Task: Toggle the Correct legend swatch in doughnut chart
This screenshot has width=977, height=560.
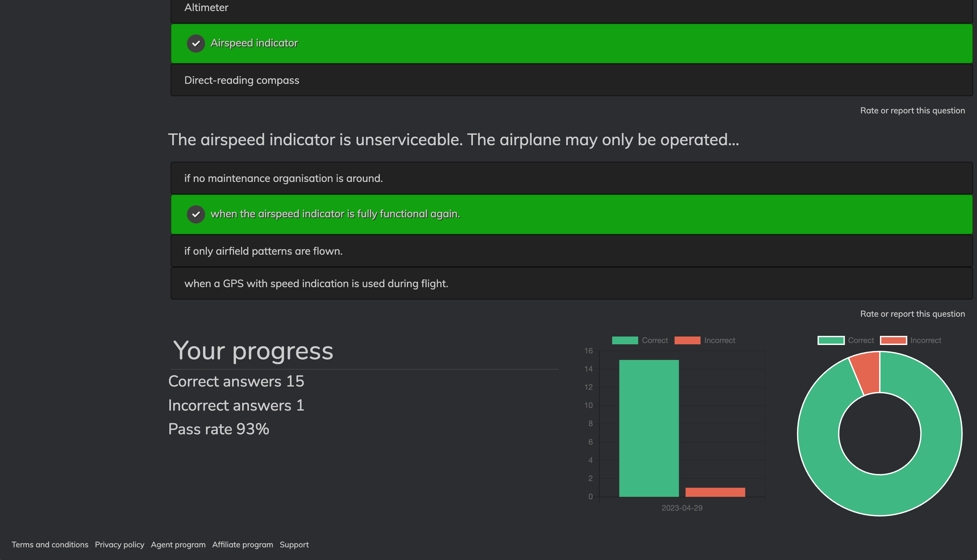Action: coord(831,340)
